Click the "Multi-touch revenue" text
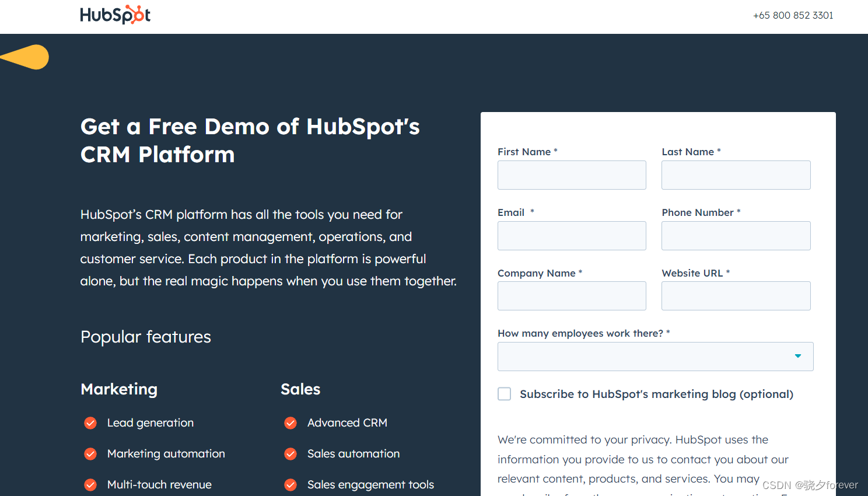 pos(159,485)
